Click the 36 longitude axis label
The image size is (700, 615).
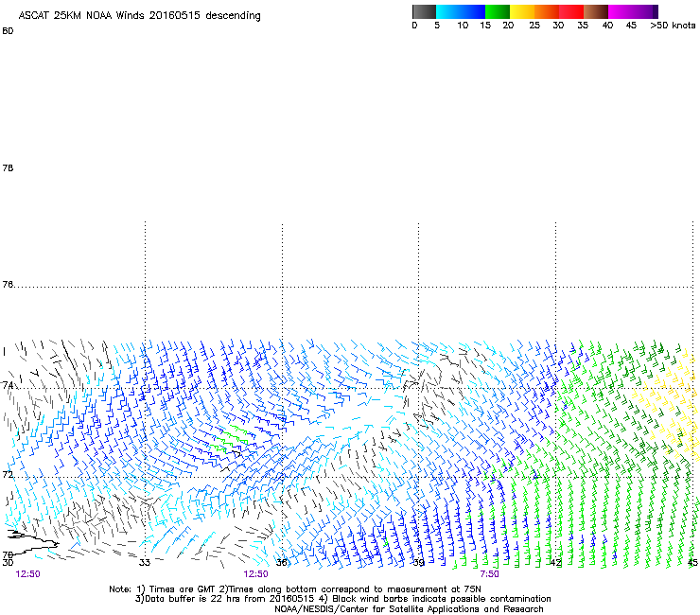click(x=281, y=562)
